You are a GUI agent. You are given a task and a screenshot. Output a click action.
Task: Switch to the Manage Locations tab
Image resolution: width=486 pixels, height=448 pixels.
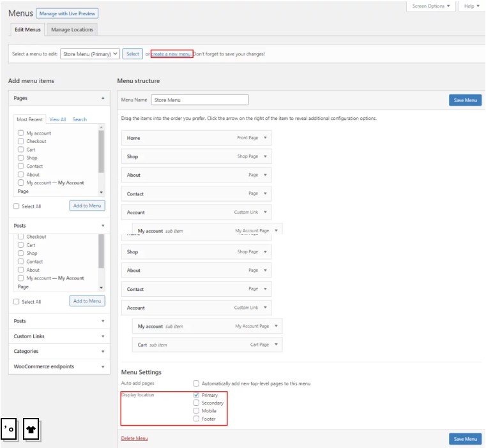coord(72,30)
